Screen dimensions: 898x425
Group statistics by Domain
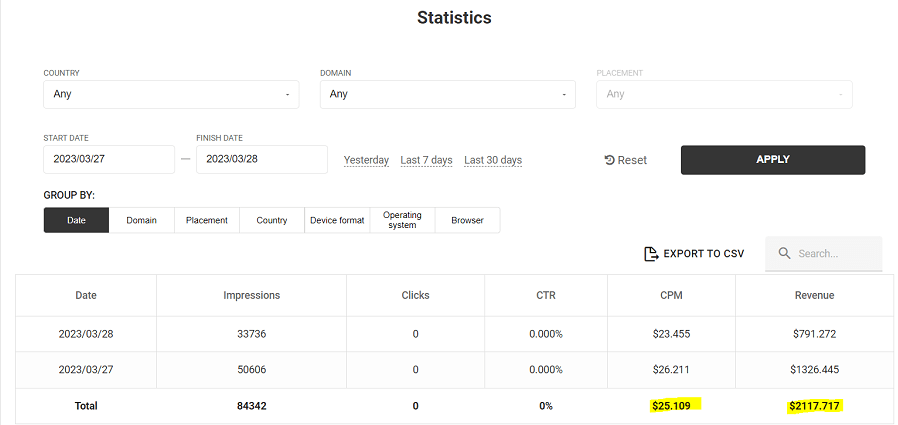point(141,220)
